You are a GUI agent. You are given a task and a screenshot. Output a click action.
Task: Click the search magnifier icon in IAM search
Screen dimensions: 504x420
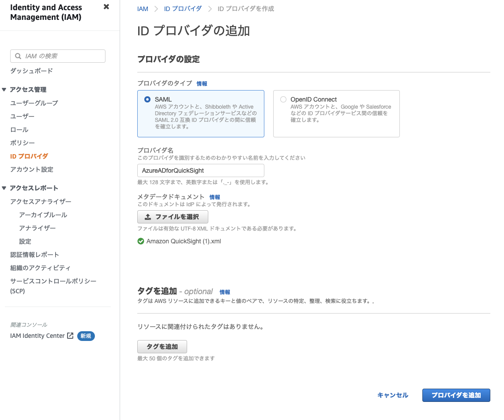click(18, 56)
